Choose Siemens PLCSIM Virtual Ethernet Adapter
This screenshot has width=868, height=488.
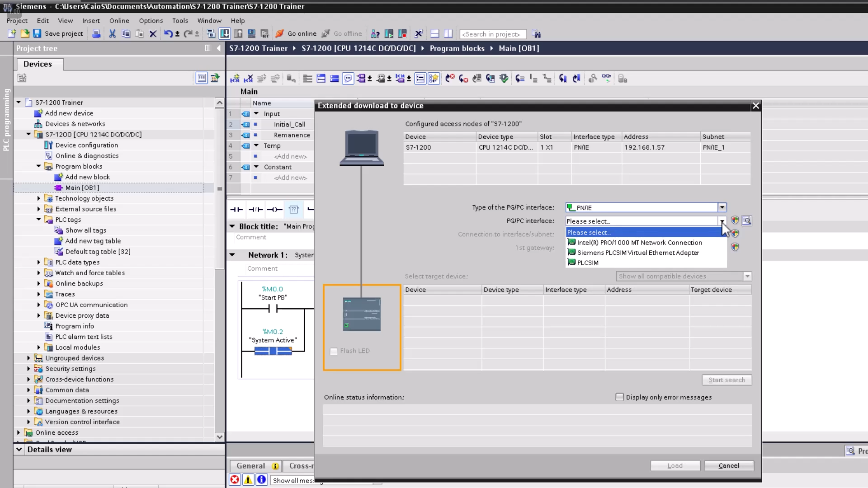[x=646, y=253]
